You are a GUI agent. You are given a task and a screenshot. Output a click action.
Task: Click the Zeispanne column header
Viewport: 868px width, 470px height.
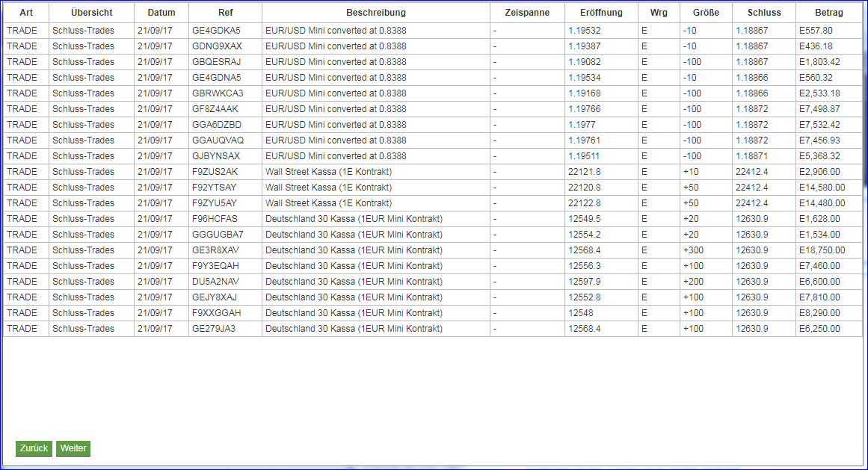pyautogui.click(x=527, y=13)
